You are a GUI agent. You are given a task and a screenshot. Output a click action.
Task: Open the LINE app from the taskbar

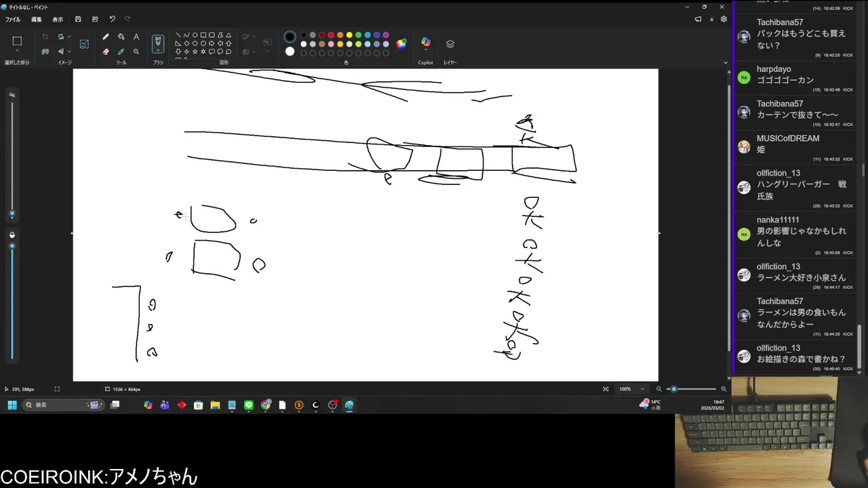pyautogui.click(x=248, y=405)
